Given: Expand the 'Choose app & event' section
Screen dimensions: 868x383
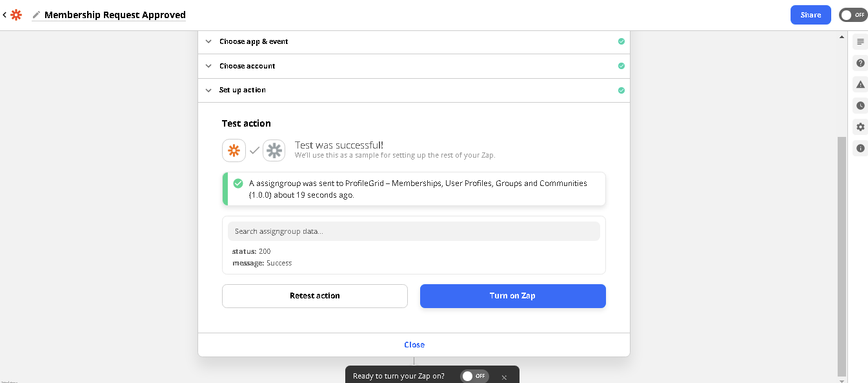Looking at the screenshot, I should pyautogui.click(x=254, y=41).
